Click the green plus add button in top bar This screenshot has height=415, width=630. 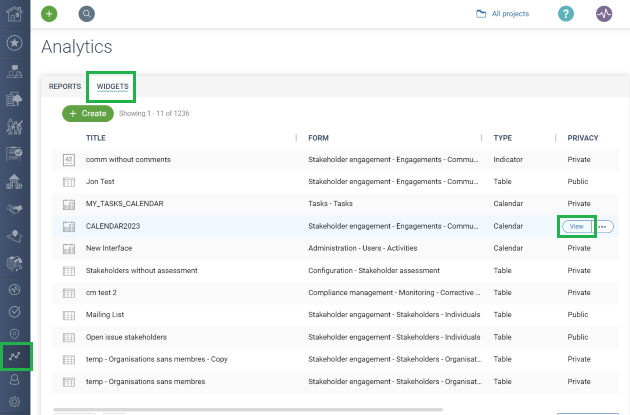pyautogui.click(x=49, y=14)
